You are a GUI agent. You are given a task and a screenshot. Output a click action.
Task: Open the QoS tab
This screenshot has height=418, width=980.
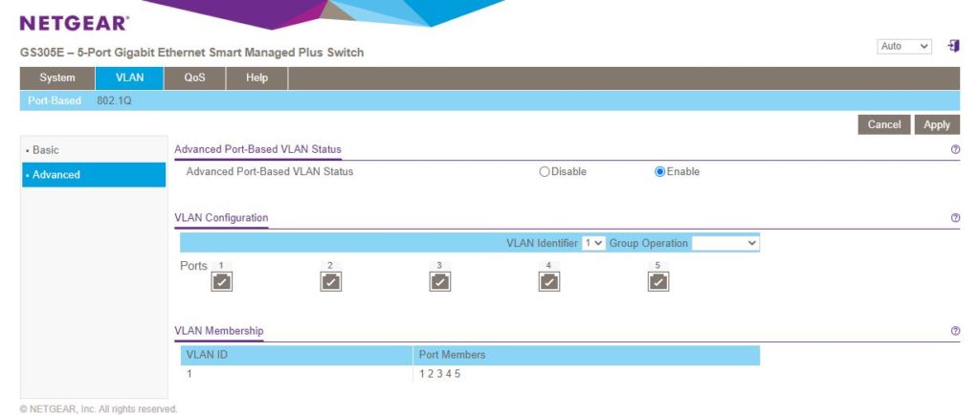[194, 78]
